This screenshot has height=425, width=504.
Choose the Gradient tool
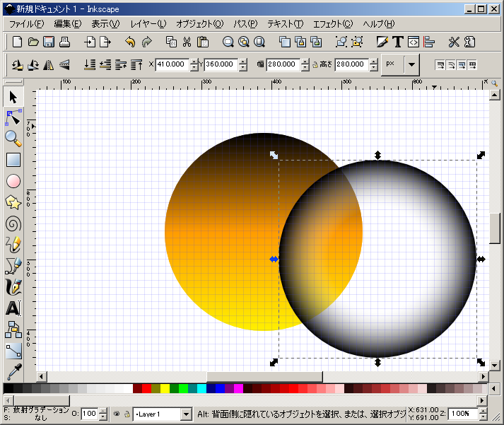13,351
